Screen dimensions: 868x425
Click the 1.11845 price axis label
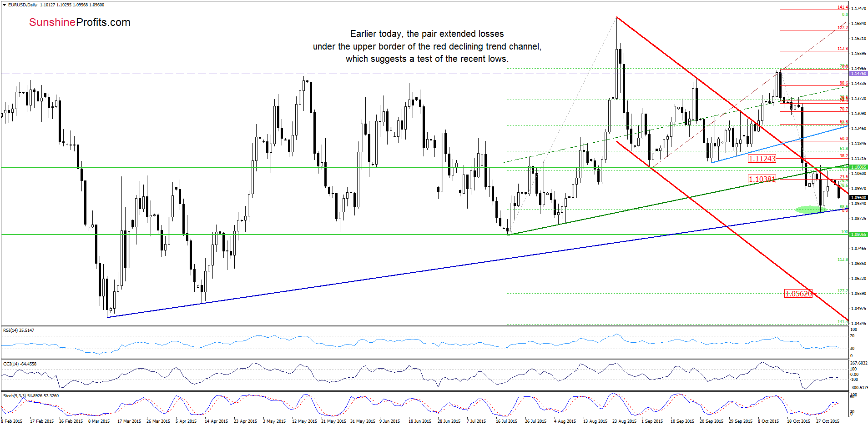(x=858, y=144)
